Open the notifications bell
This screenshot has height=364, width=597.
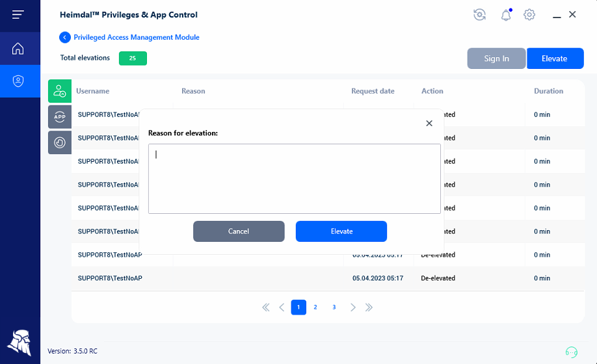(505, 15)
